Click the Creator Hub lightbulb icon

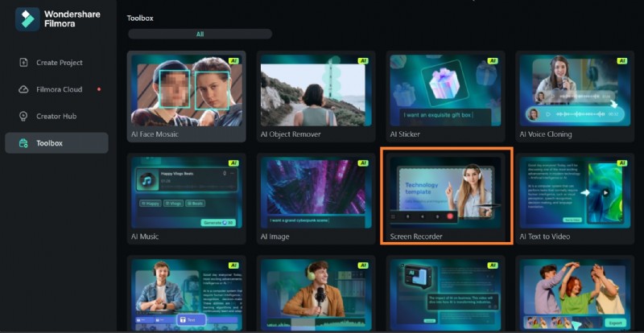click(23, 116)
